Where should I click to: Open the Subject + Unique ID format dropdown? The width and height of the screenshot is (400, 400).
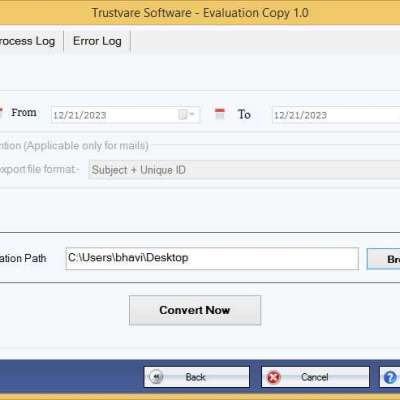(244, 170)
